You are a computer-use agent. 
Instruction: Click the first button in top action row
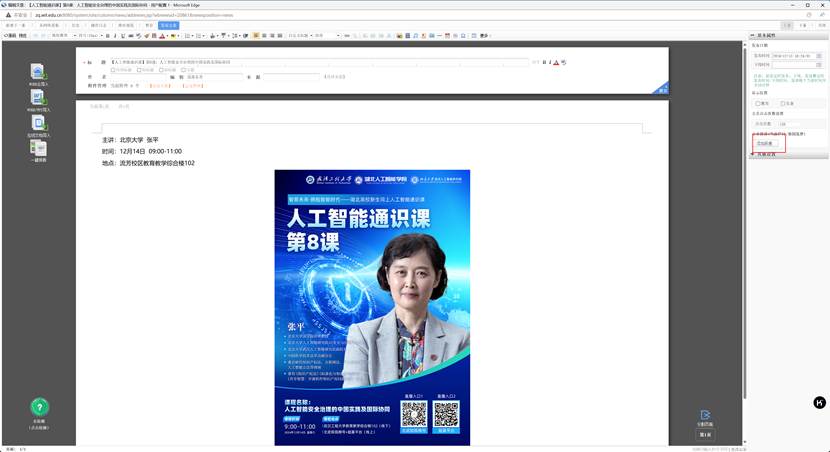(x=16, y=25)
